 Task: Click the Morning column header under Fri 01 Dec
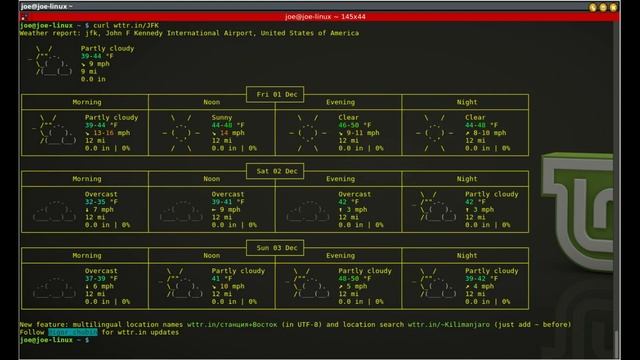click(x=87, y=102)
